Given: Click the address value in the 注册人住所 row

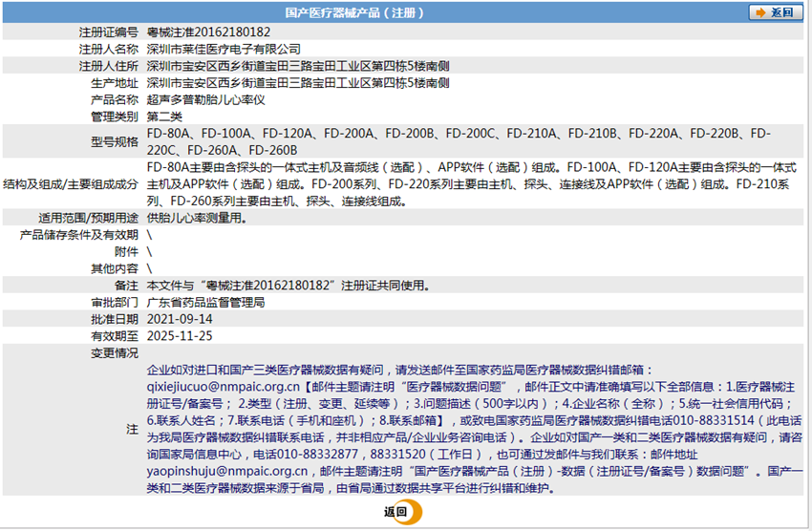Looking at the screenshot, I should [298, 66].
